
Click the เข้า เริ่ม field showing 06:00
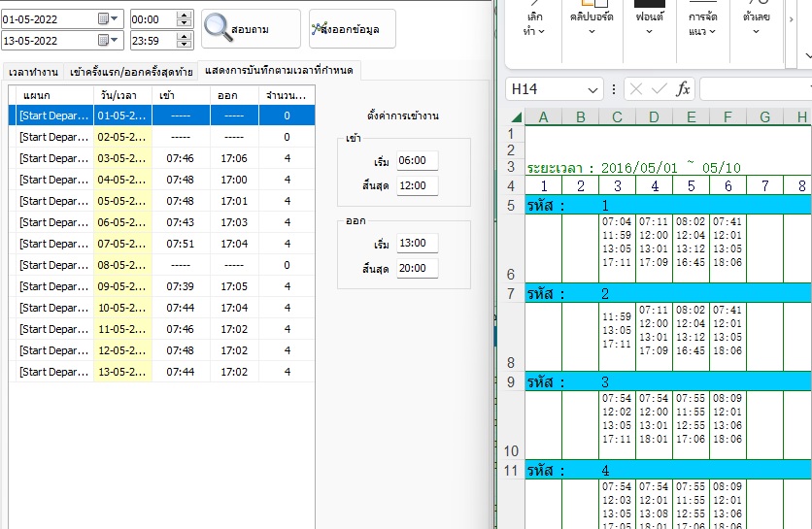417,160
